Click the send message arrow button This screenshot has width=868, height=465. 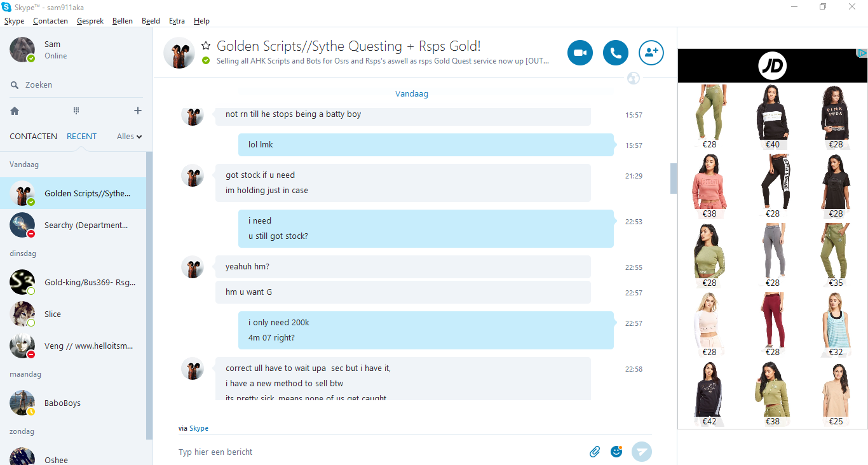pyautogui.click(x=642, y=452)
